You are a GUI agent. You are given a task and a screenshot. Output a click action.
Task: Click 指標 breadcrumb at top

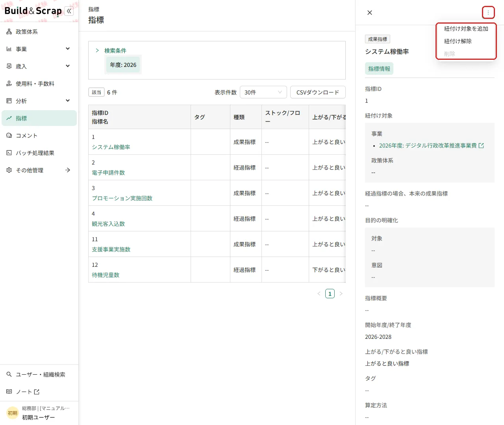pos(94,9)
